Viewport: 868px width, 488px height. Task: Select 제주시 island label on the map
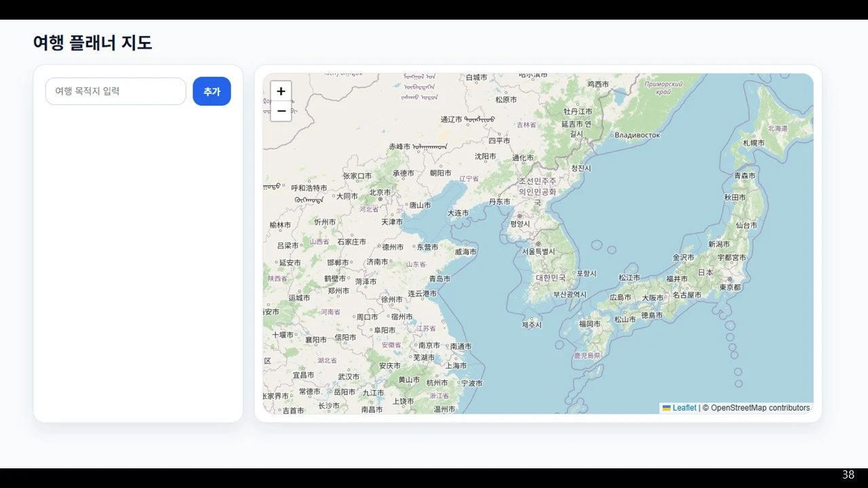532,324
